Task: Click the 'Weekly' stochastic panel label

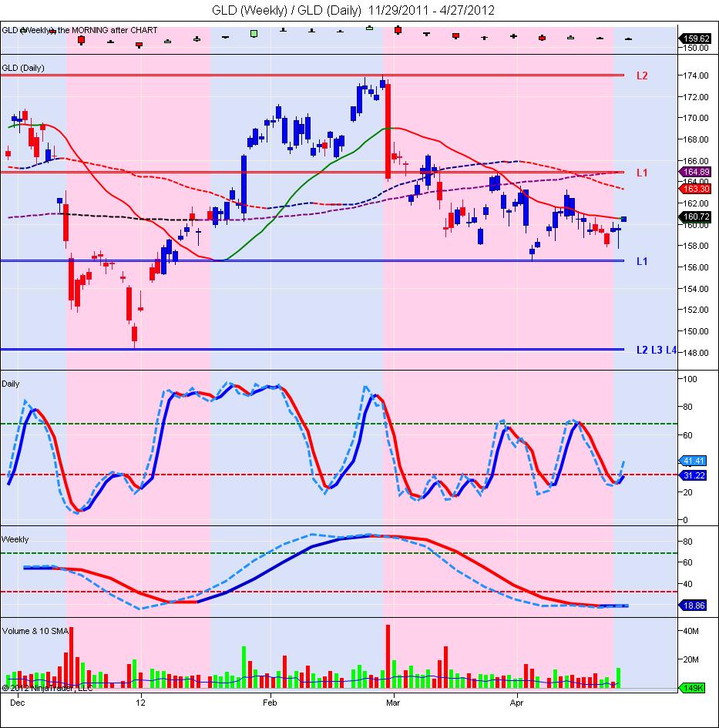Action: pyautogui.click(x=15, y=539)
